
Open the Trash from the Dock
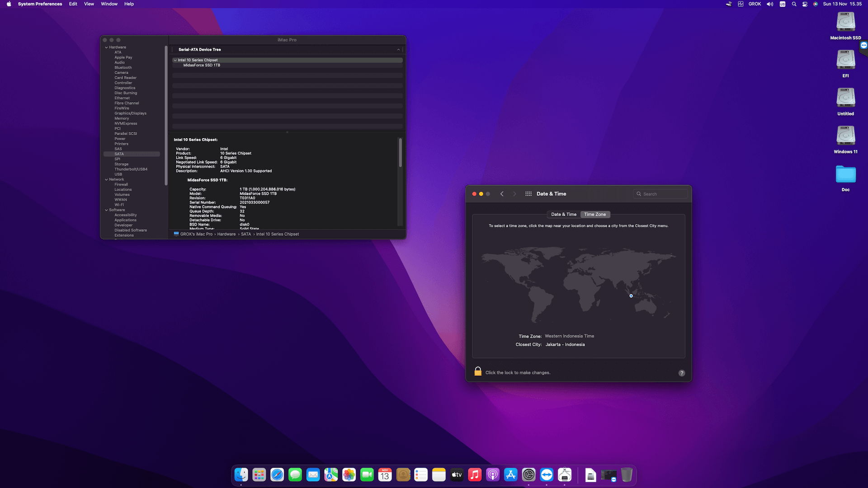pyautogui.click(x=627, y=474)
